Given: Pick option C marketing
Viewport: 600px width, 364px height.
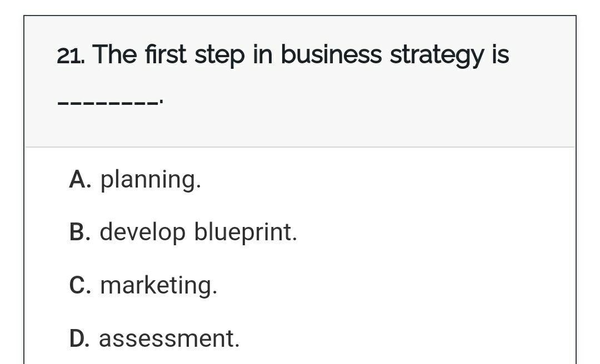Looking at the screenshot, I should 143,285.
